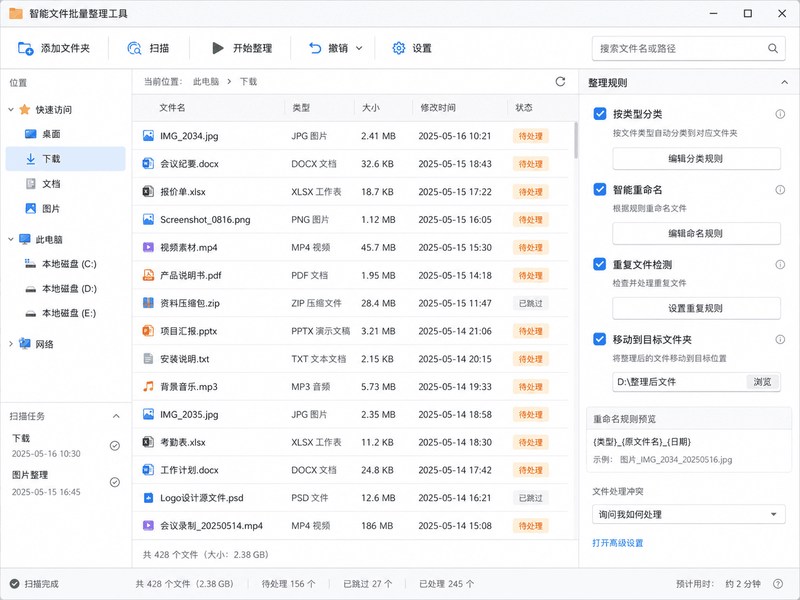Open the 询问我如何处理 conflict dropdown
The image size is (800, 600).
tap(689, 514)
